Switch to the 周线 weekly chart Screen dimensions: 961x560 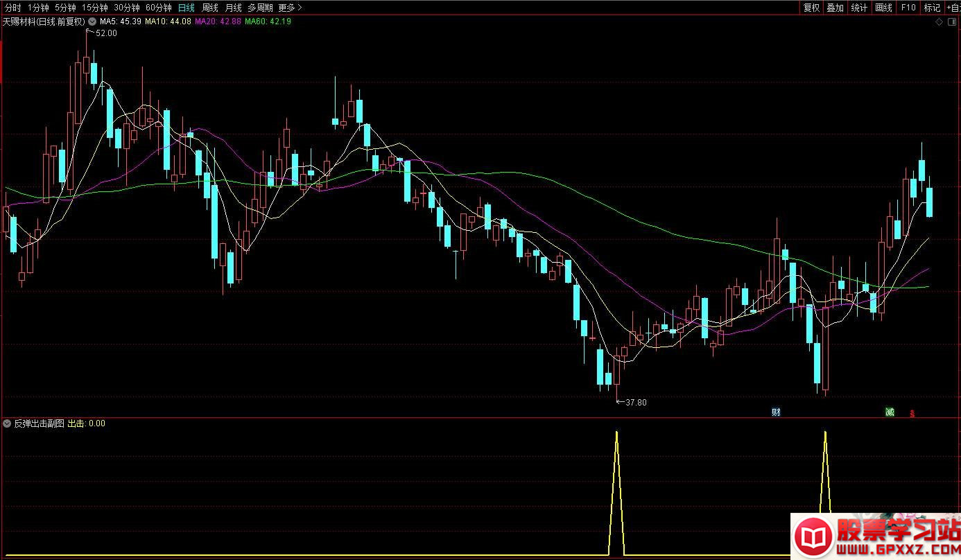209,8
